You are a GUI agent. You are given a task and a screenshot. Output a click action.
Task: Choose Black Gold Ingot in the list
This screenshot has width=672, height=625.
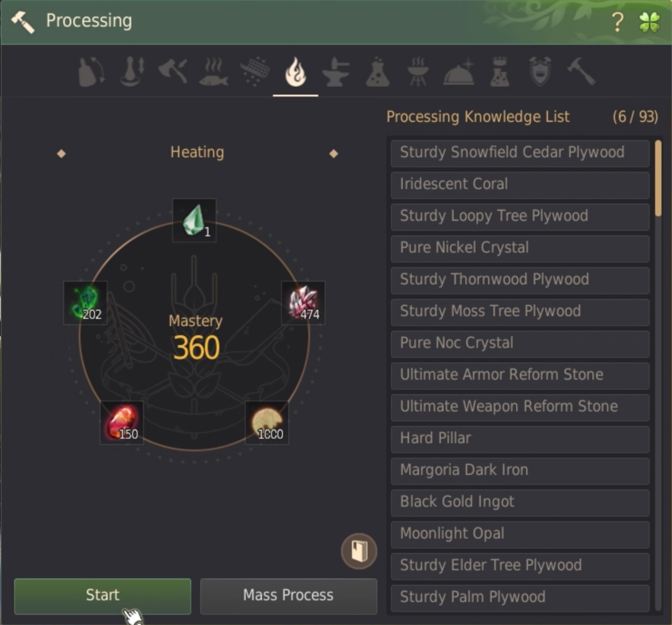click(520, 502)
